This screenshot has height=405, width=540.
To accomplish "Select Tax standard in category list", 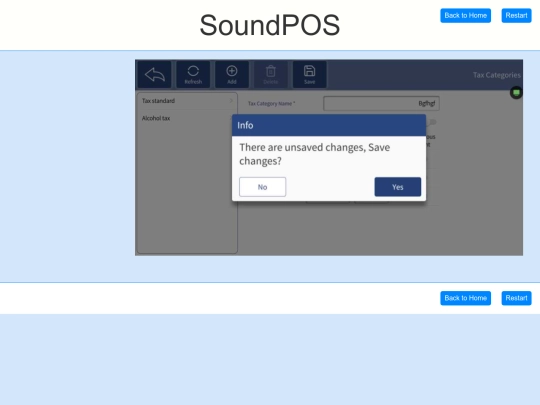I will point(187,101).
